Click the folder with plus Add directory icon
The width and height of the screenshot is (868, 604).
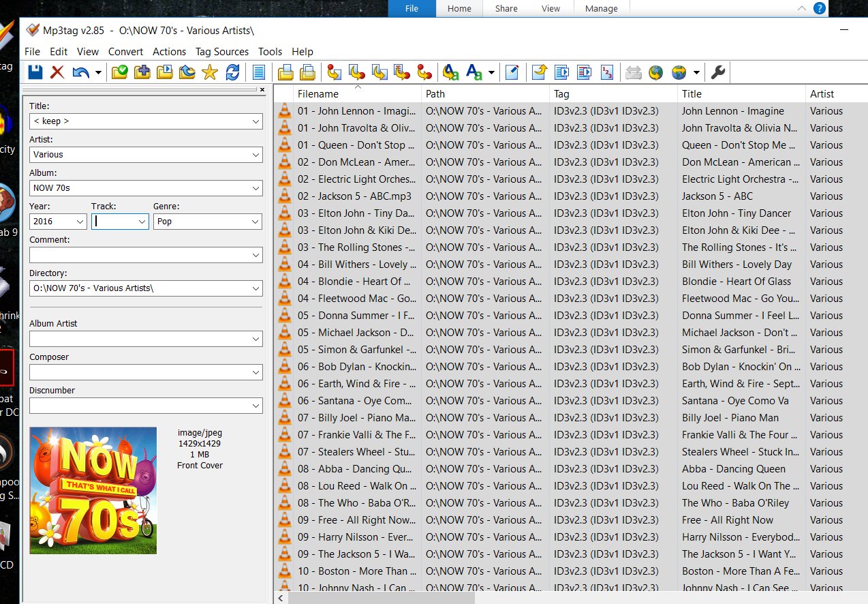click(x=142, y=72)
